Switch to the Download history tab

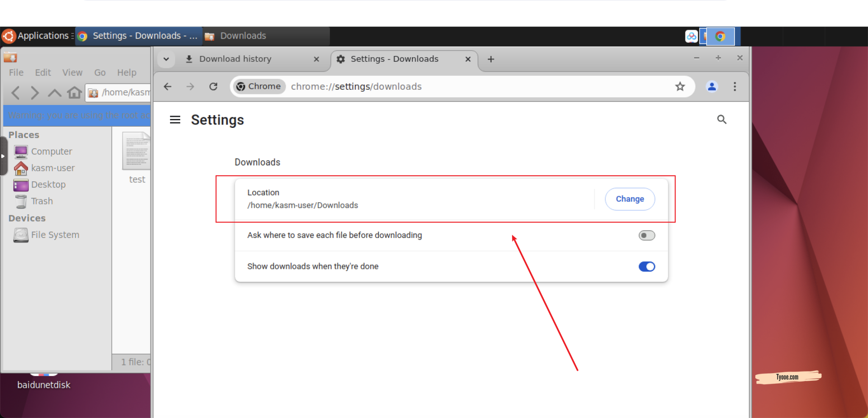(235, 59)
